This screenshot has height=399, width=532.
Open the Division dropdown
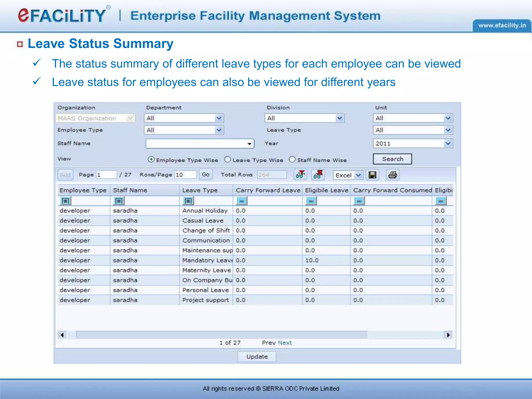tap(304, 118)
